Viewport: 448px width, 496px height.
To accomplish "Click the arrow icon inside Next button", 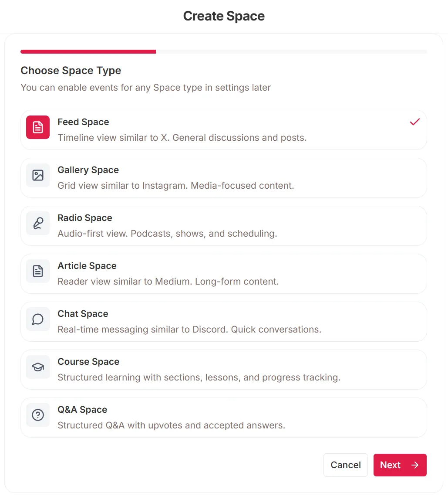I will pos(415,465).
